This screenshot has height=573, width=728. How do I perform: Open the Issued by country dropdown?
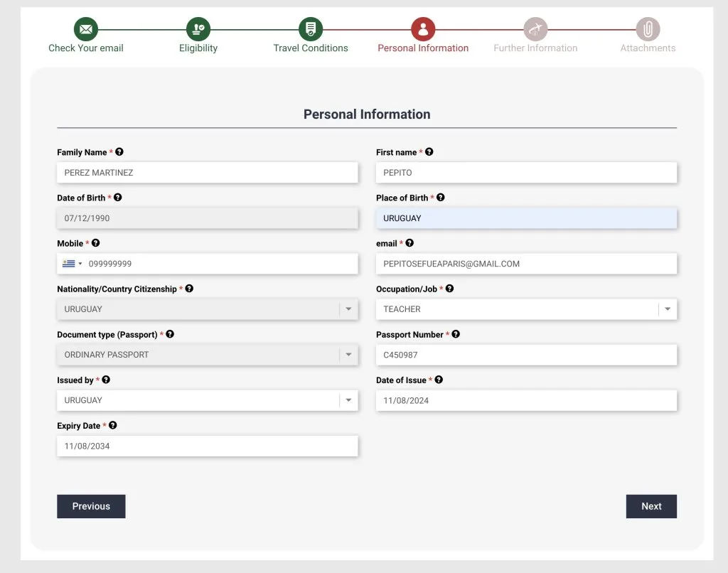pyautogui.click(x=348, y=400)
